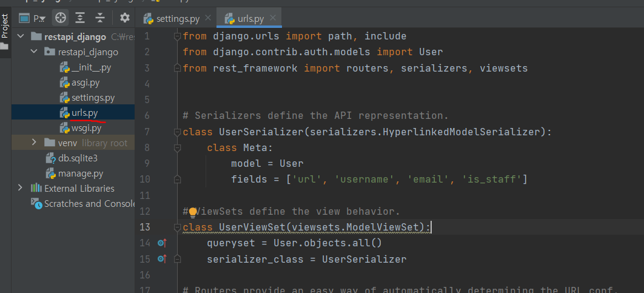The width and height of the screenshot is (644, 293).
Task: Click 'model = User' on line 9
Action: [267, 164]
